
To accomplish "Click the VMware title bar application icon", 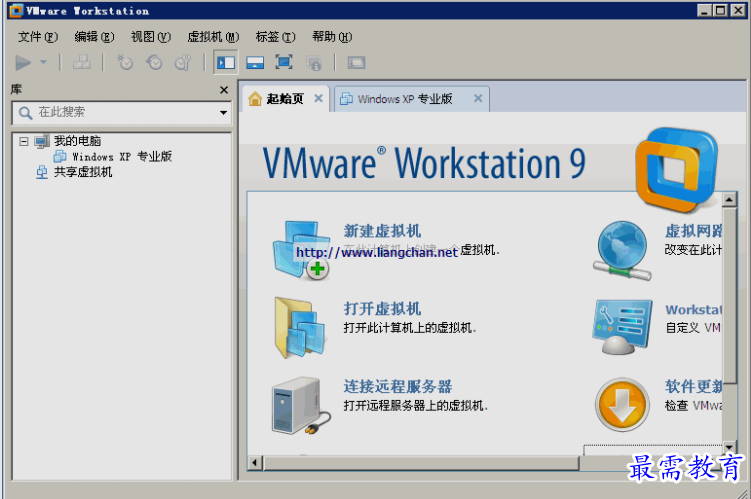I will 16,11.
